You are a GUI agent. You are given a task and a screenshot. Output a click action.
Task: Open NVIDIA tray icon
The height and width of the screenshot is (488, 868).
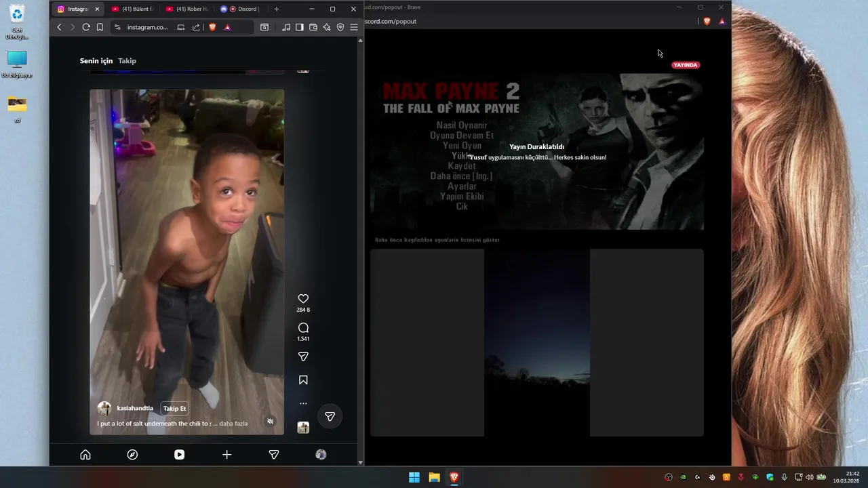pyautogui.click(x=683, y=477)
